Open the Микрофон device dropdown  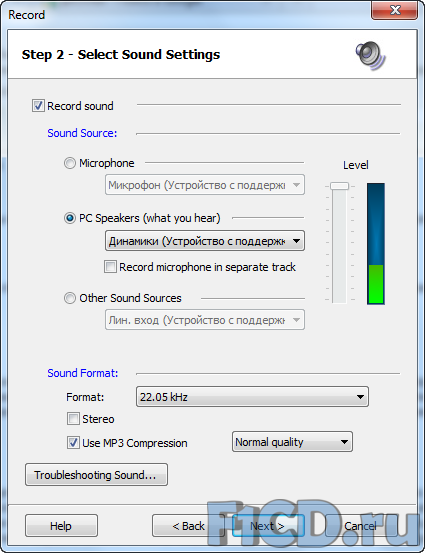205,185
